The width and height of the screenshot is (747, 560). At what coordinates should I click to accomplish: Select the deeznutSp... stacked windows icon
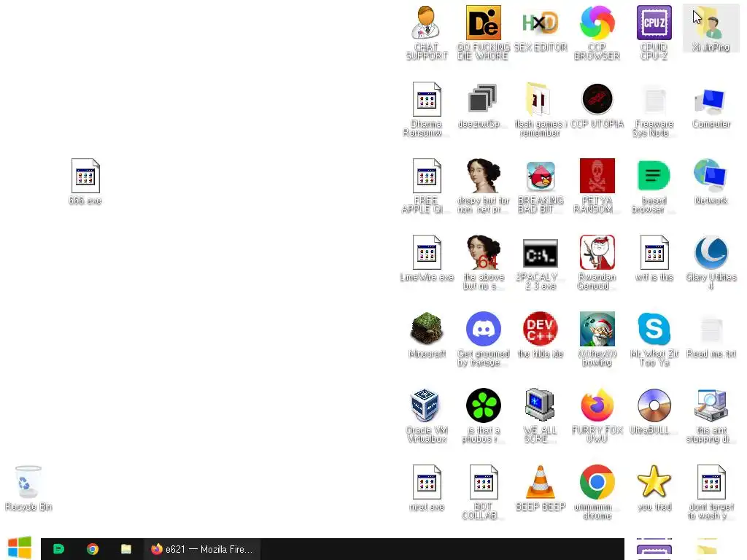pos(483,99)
